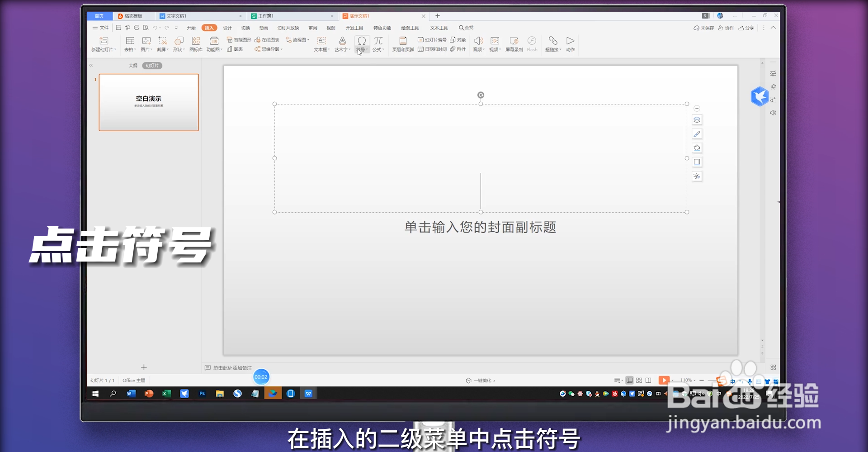Insert a new slide with 新建幻灯片
The width and height of the screenshot is (868, 452).
[104, 44]
